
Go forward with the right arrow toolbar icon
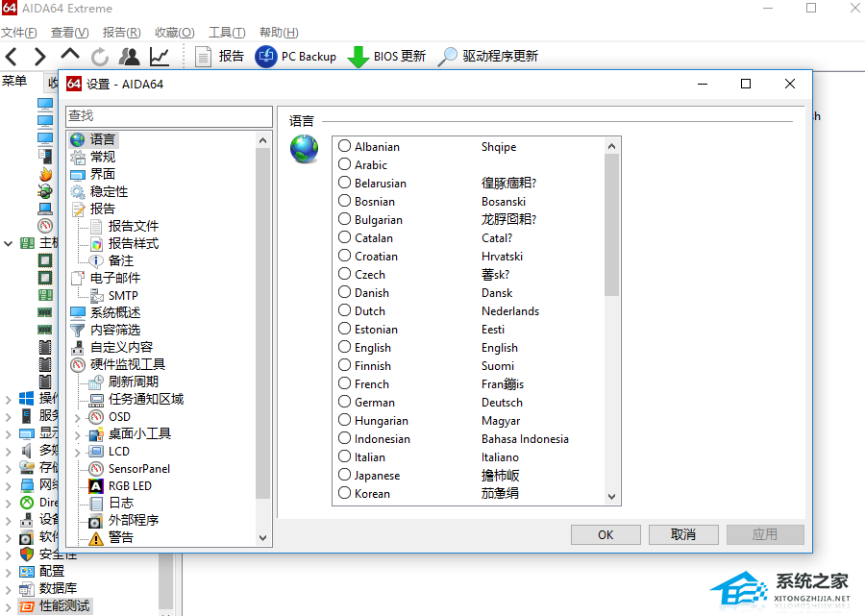pos(39,57)
